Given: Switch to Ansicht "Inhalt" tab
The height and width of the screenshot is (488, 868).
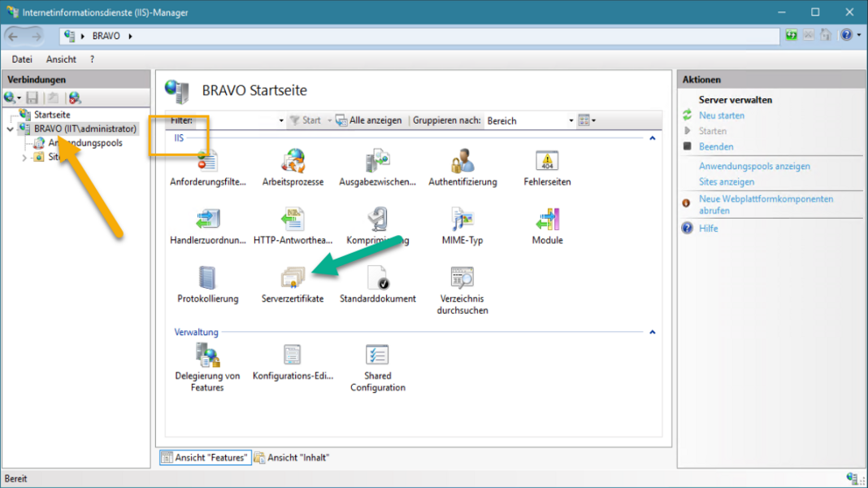Looking at the screenshot, I should (x=292, y=458).
